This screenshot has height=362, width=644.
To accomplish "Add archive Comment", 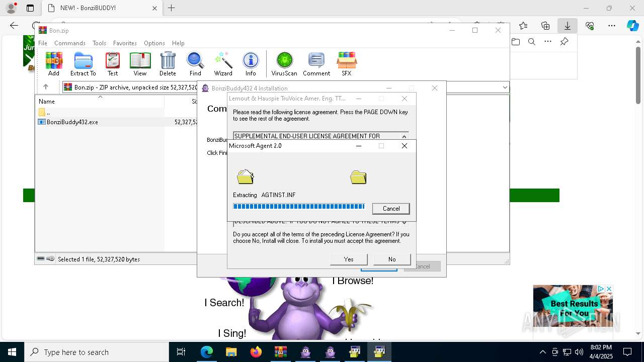I will click(316, 64).
